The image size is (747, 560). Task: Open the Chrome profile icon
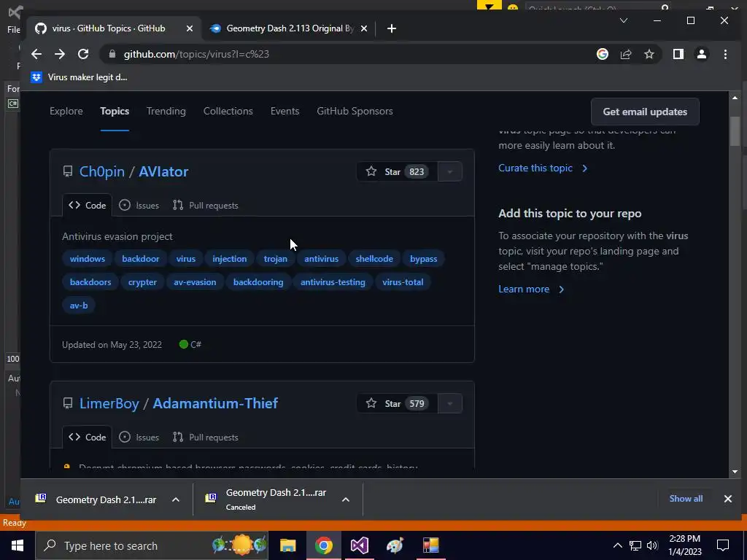pos(702,54)
